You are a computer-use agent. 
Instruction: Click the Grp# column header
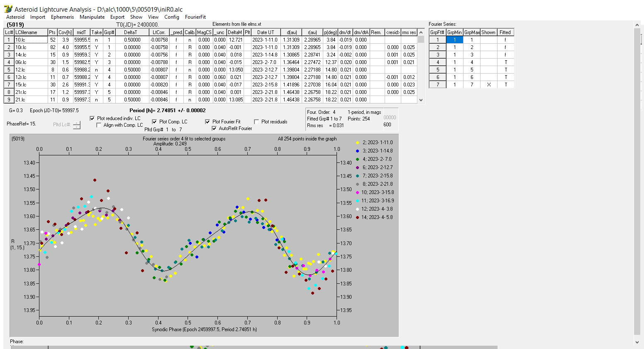click(x=109, y=32)
